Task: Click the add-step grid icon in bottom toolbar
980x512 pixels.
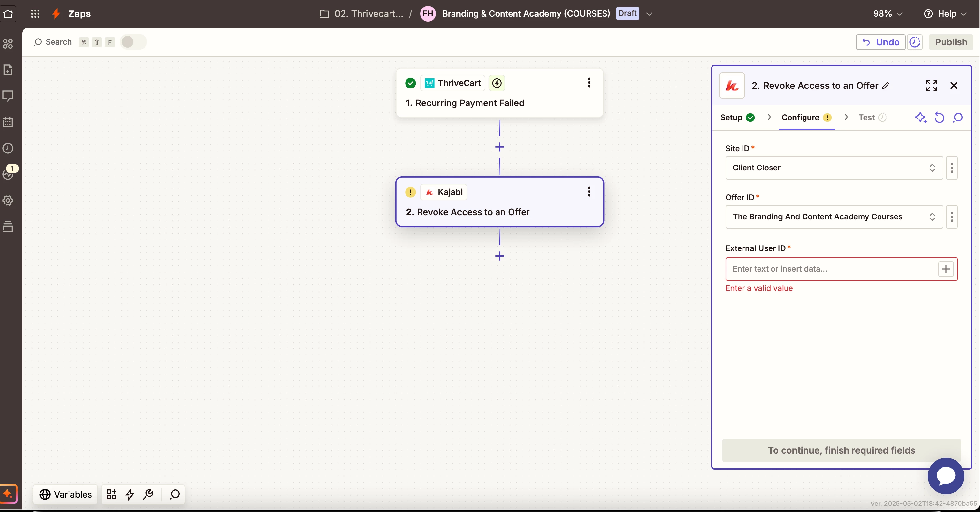Action: pos(112,494)
